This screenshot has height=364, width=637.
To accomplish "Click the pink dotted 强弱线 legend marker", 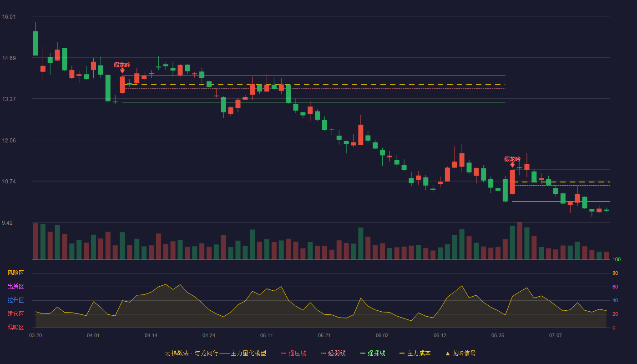I will (x=323, y=353).
